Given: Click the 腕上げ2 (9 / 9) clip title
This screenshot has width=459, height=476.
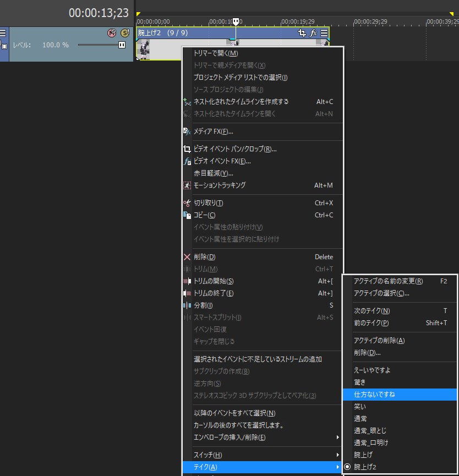Looking at the screenshot, I should click(163, 33).
